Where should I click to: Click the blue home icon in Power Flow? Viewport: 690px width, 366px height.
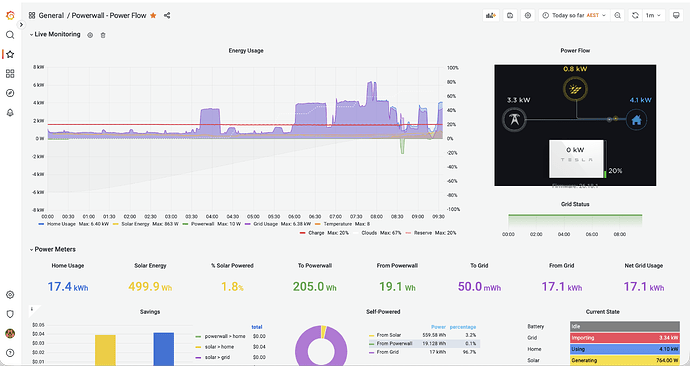(x=636, y=119)
